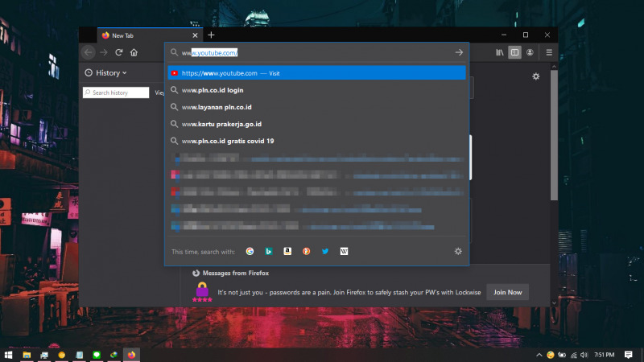The height and width of the screenshot is (362, 644).
Task: Select the New Tab tab
Action: coord(151,35)
